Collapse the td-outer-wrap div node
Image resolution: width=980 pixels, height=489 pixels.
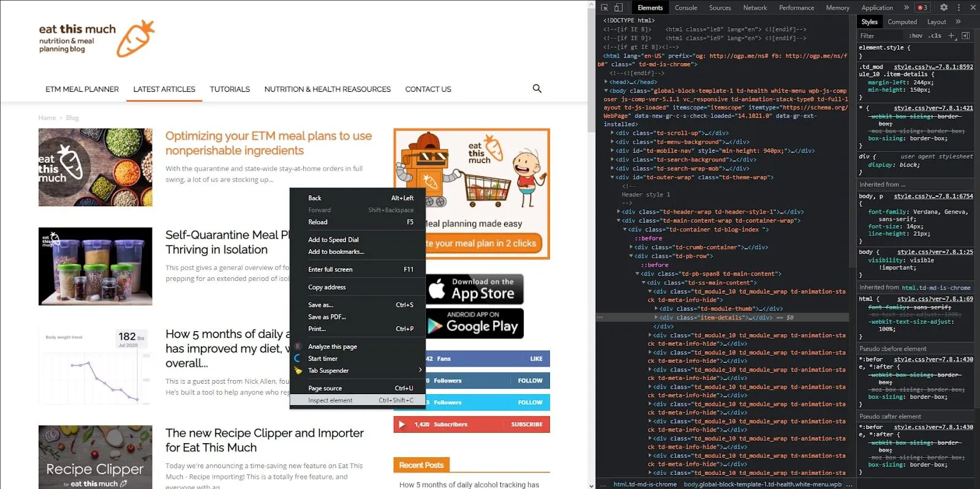point(612,177)
